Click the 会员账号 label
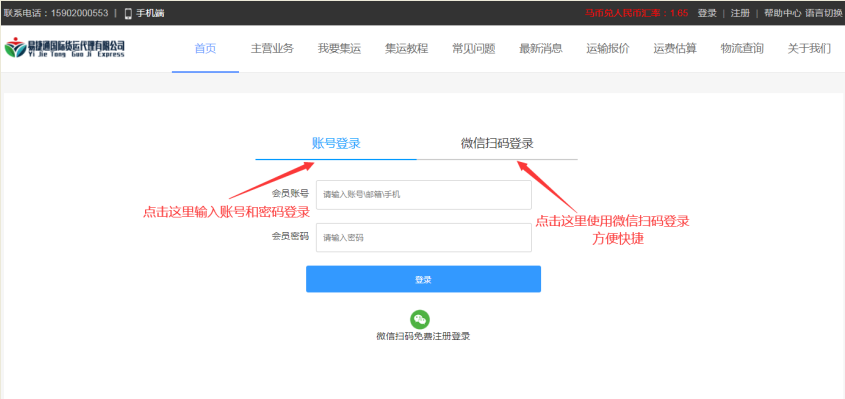 [290, 193]
